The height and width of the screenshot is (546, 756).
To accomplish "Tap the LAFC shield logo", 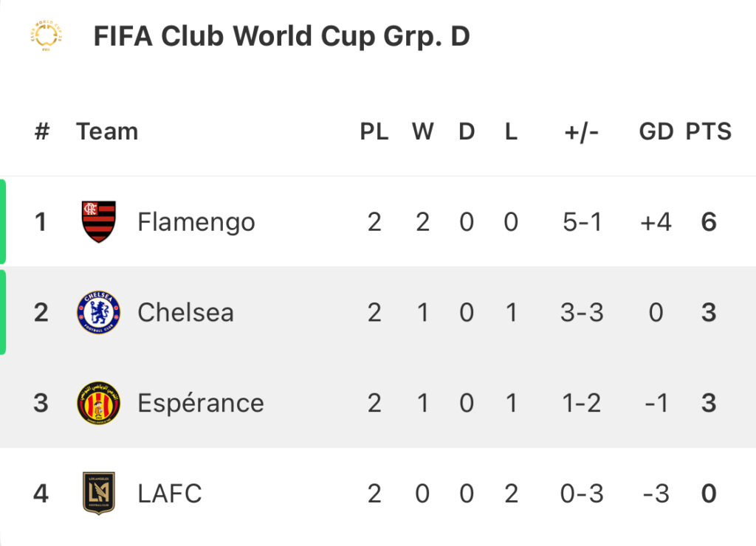I will click(99, 494).
